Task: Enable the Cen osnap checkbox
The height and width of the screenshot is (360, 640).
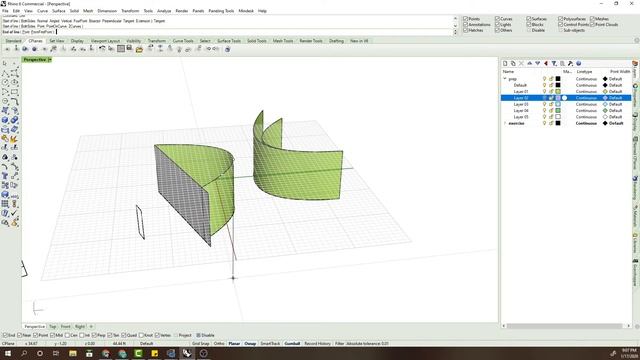Action: click(67, 335)
